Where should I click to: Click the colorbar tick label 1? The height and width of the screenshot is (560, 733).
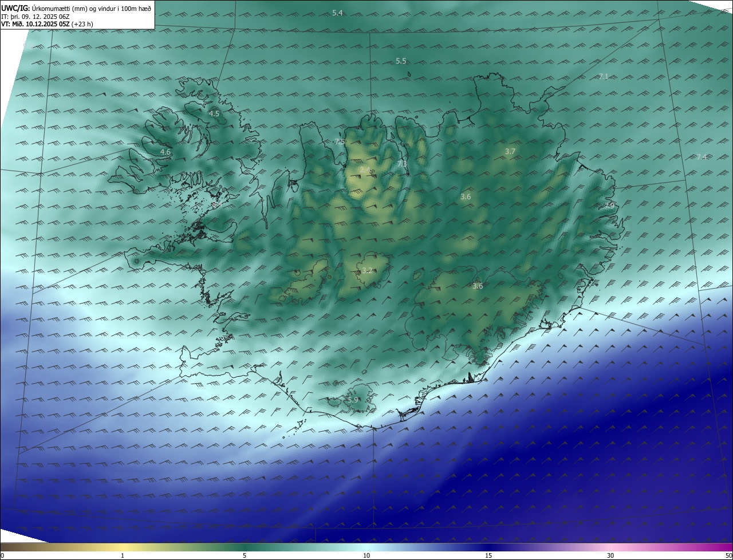click(x=123, y=555)
